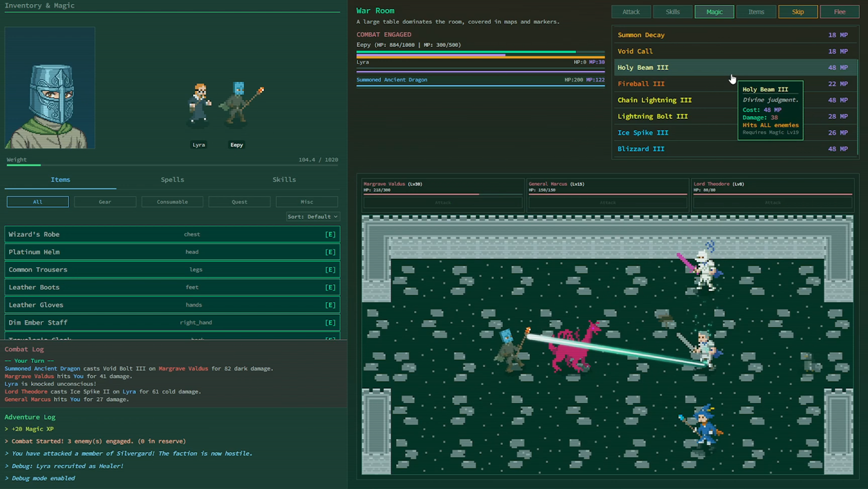Open the Skills inventory tab

pos(284,179)
